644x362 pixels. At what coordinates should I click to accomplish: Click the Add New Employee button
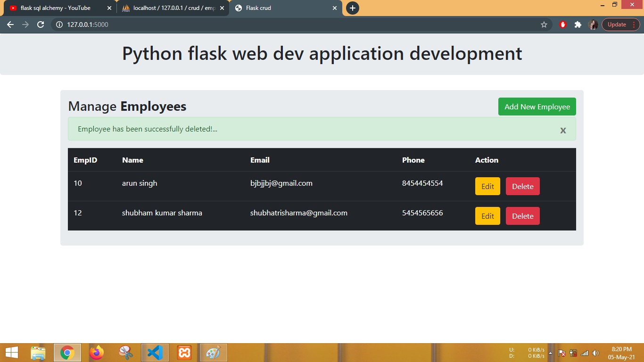(537, 107)
